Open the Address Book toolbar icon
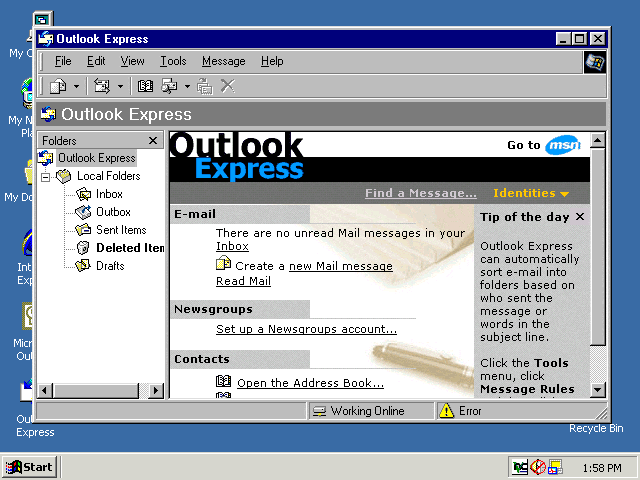Viewport: 640px width, 480px height. 145,86
